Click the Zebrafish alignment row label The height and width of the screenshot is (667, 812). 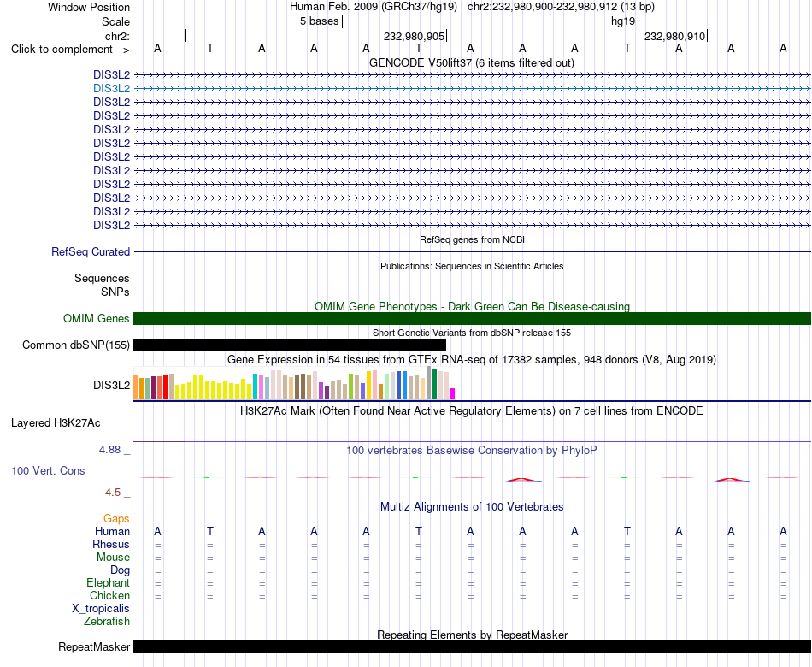click(107, 621)
